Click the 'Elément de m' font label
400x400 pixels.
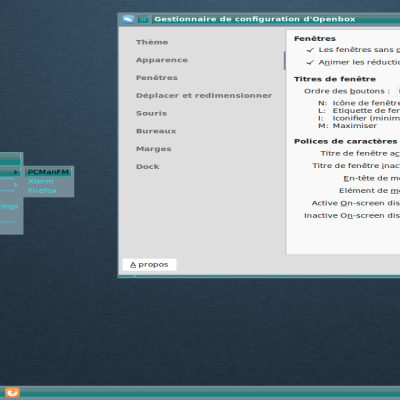point(369,191)
